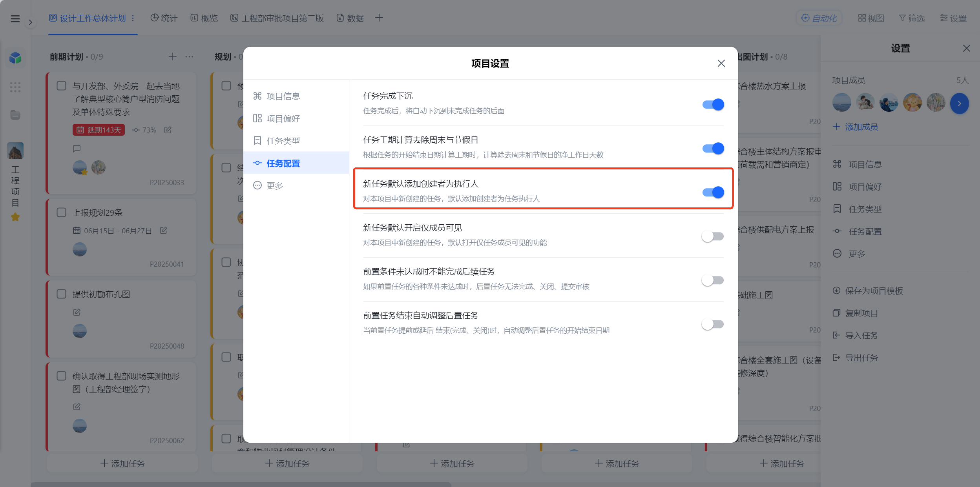Click the 73% progress indicator
The height and width of the screenshot is (487, 980).
144,130
